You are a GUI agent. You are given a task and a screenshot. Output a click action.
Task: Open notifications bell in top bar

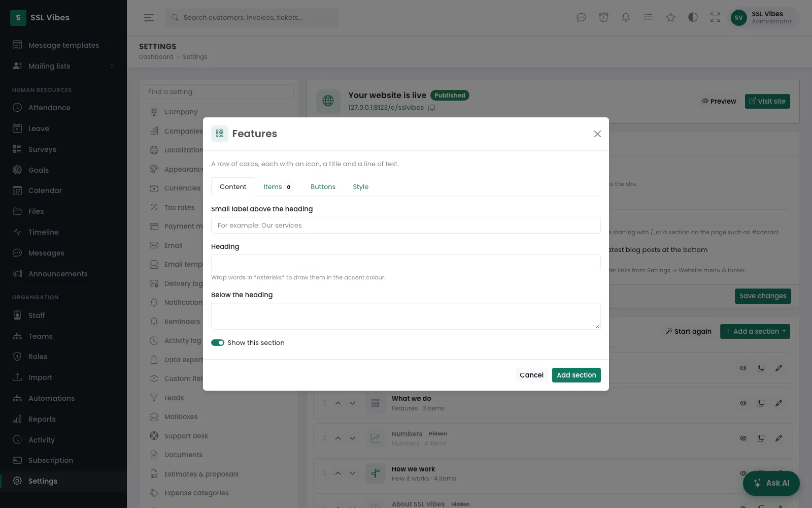(626, 17)
